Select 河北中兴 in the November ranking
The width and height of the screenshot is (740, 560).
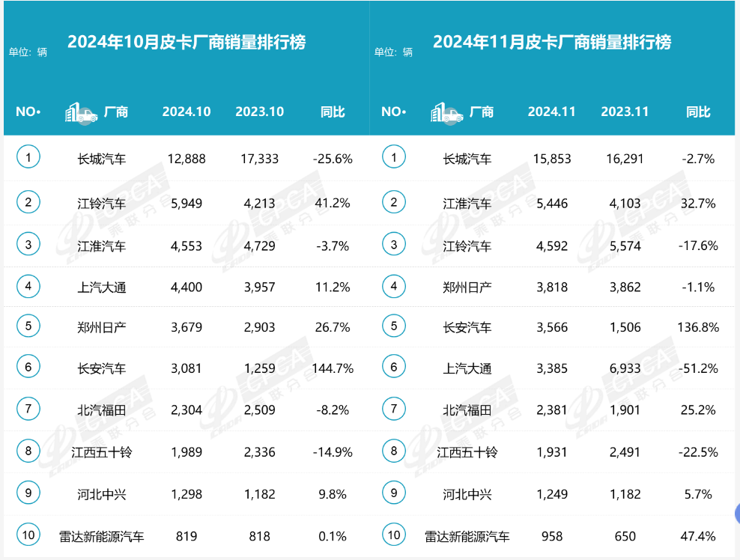[467, 494]
